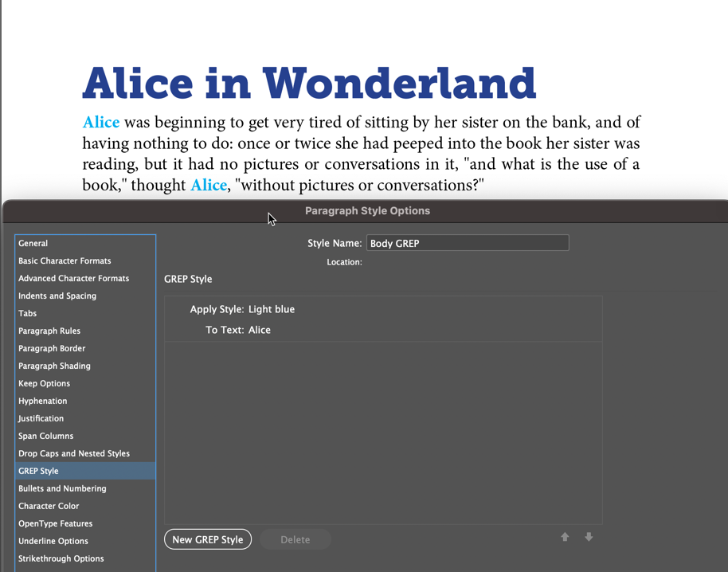Select Underline Options category

(85, 541)
